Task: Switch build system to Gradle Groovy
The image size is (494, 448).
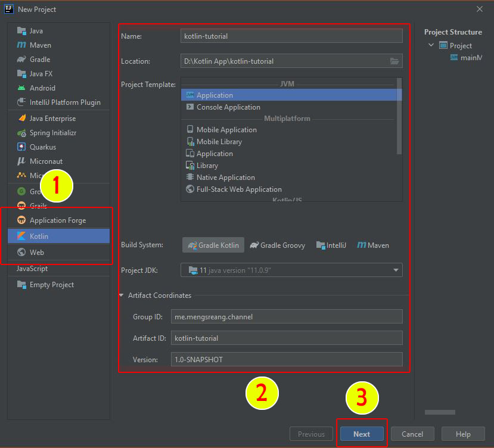Action: pos(277,245)
